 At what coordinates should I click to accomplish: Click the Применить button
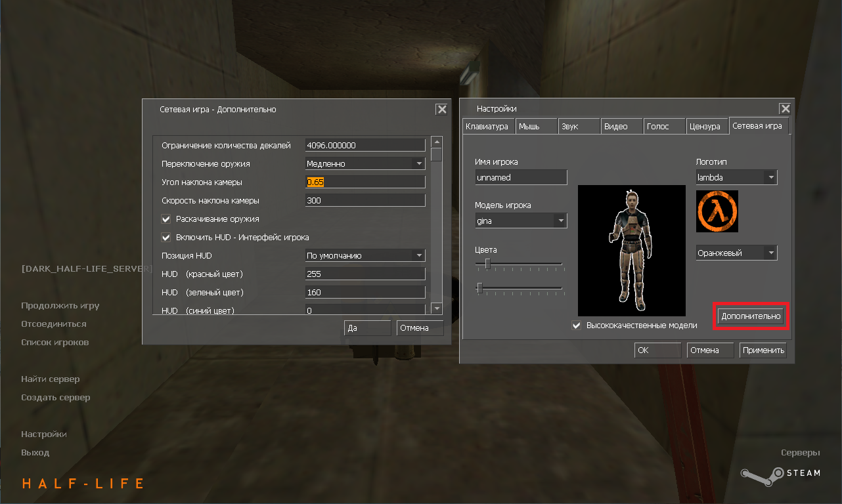pos(763,350)
